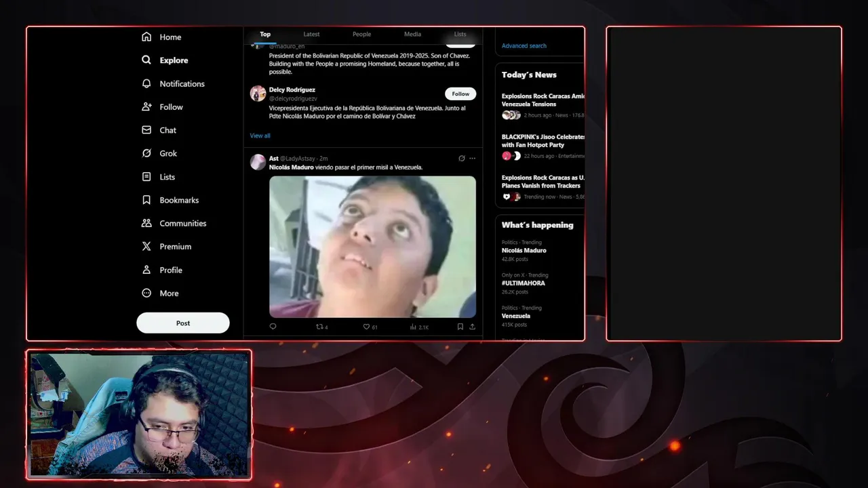This screenshot has width=868, height=488.
Task: Open the tweet's meme image
Action: click(x=372, y=247)
